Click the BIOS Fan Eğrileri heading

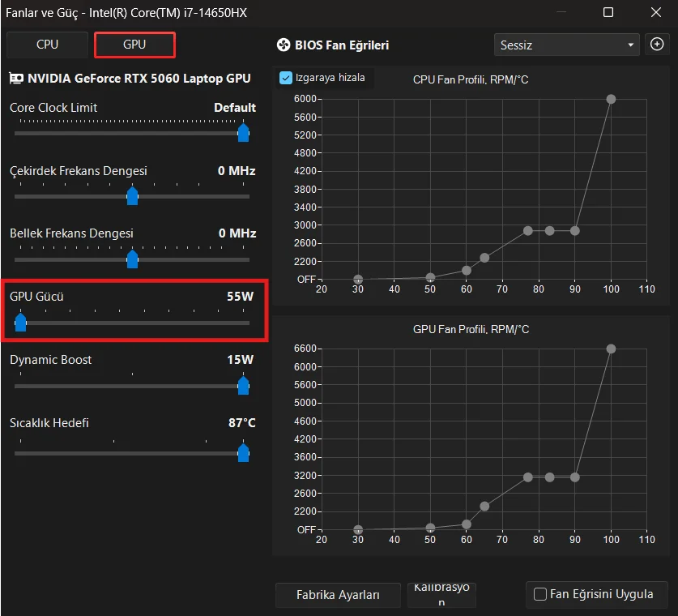(342, 45)
